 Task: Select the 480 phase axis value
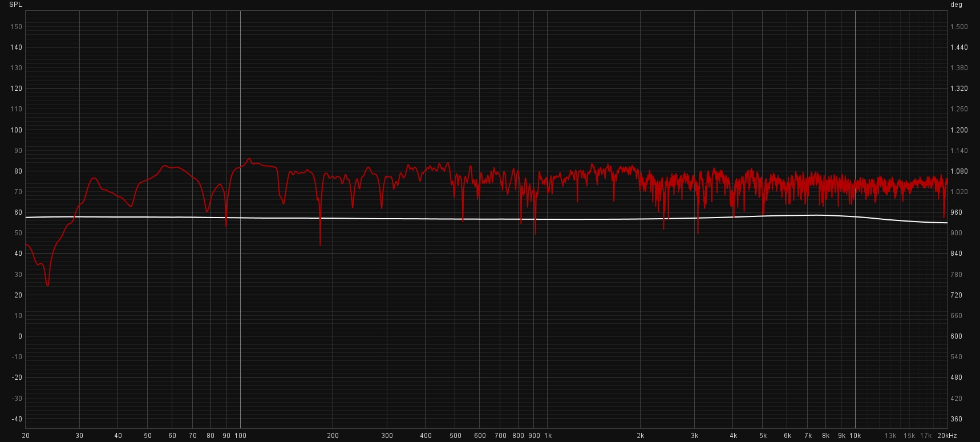coord(956,377)
